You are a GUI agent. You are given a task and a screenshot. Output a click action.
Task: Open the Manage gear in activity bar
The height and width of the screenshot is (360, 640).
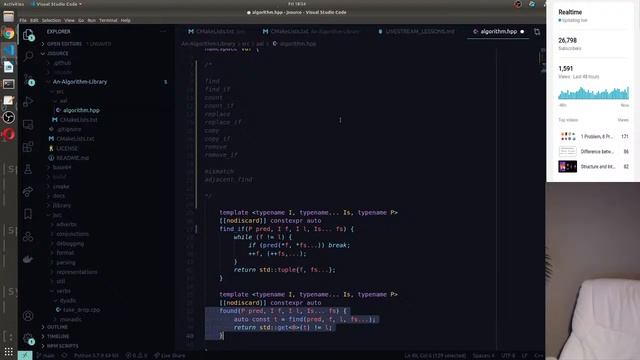click(28, 338)
